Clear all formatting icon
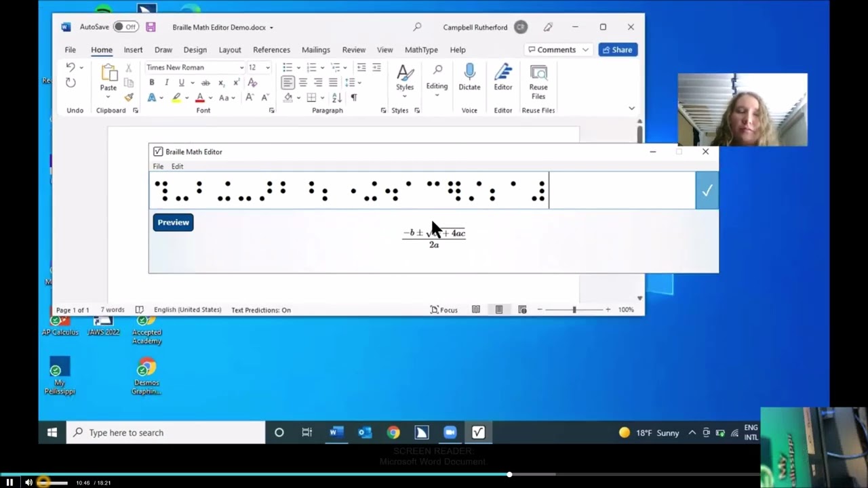 pyautogui.click(x=252, y=83)
